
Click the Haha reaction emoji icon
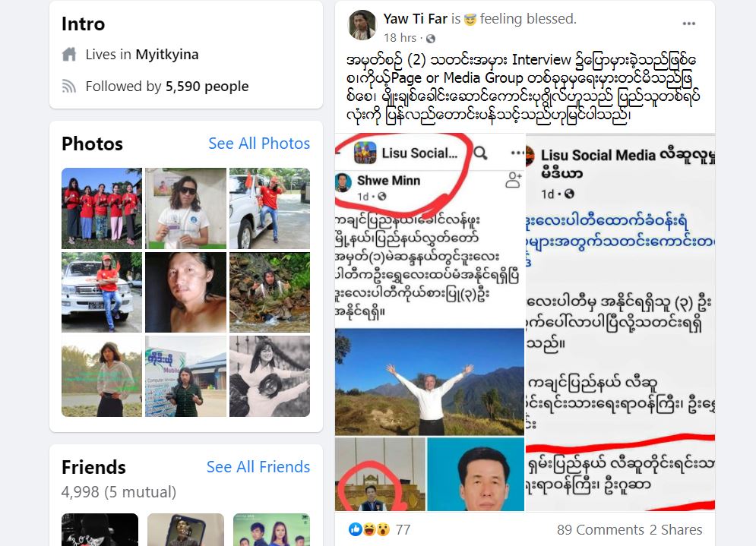[x=369, y=529]
